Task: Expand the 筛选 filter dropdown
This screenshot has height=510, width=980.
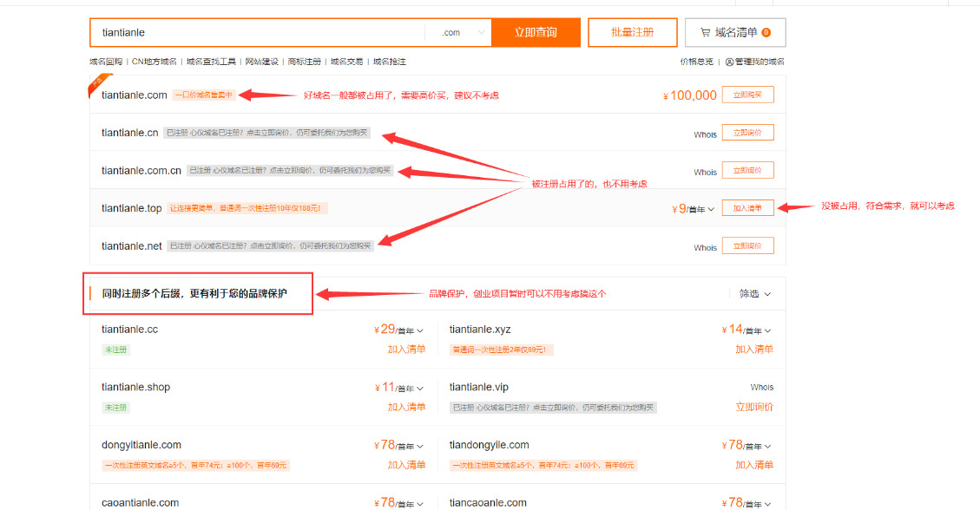Action: [x=754, y=294]
